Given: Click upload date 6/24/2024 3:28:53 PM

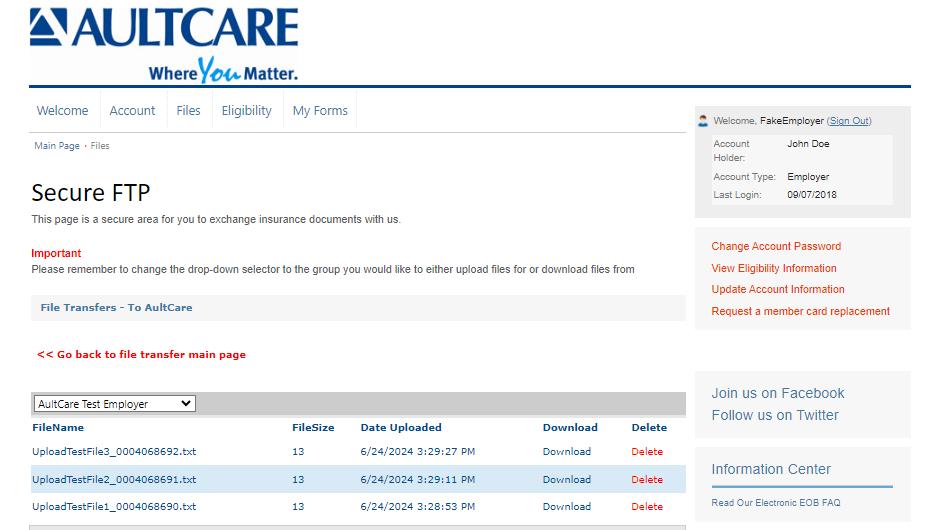Looking at the screenshot, I should pos(417,506).
